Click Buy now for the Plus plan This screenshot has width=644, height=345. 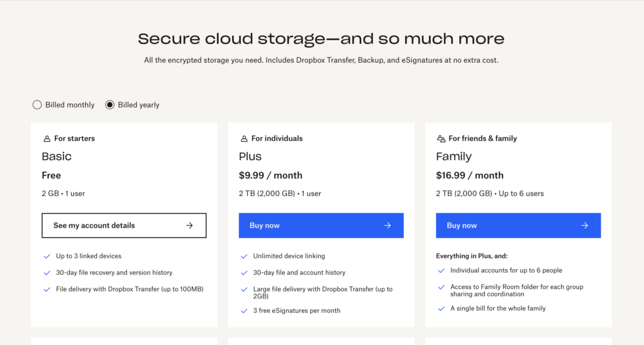[321, 225]
